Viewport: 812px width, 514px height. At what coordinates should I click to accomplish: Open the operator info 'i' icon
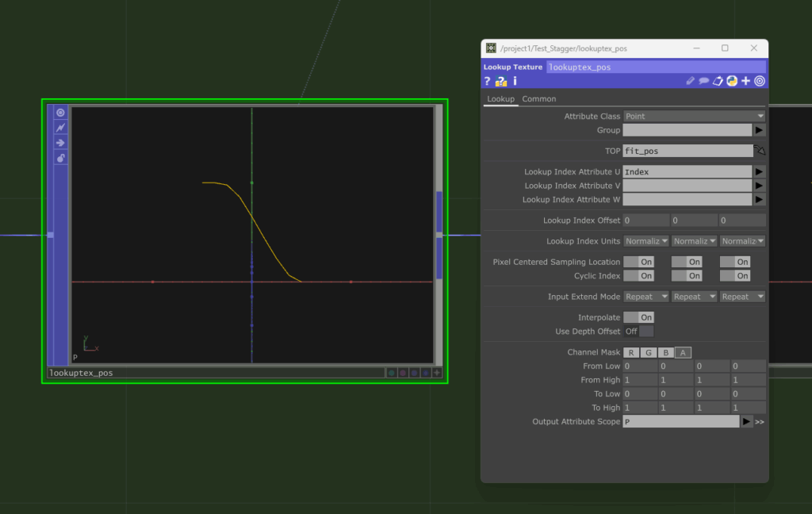[x=515, y=81]
